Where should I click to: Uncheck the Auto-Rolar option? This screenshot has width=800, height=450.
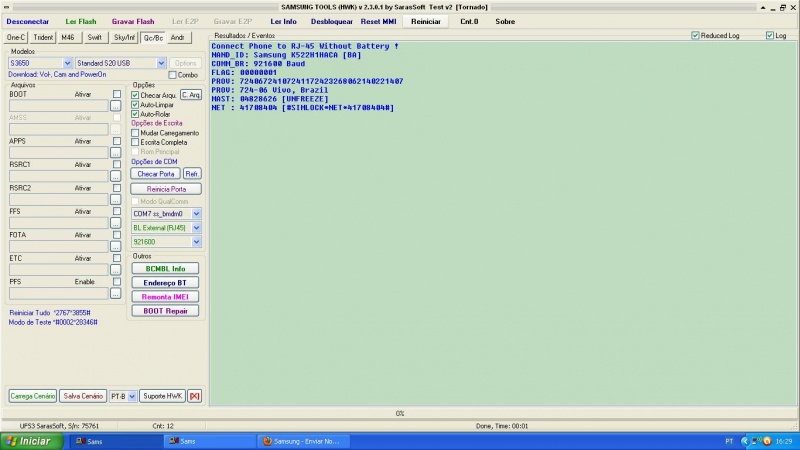click(x=135, y=114)
